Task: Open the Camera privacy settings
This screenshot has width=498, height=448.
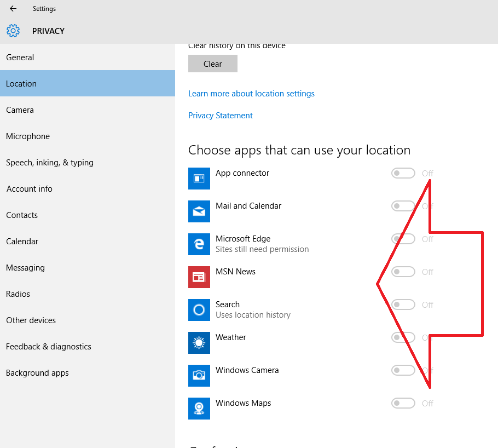Action: 20,110
